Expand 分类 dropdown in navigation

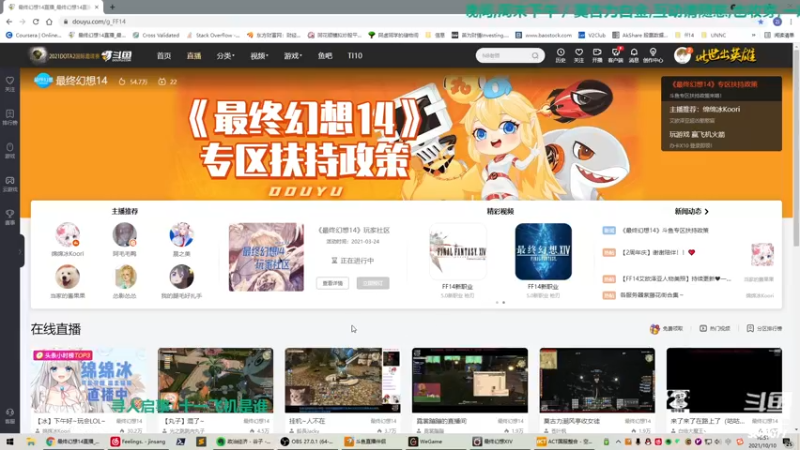tap(226, 56)
